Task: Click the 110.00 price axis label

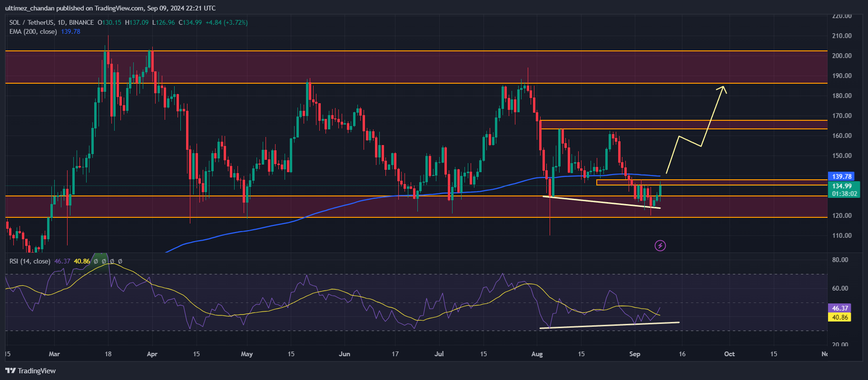Action: [x=842, y=235]
